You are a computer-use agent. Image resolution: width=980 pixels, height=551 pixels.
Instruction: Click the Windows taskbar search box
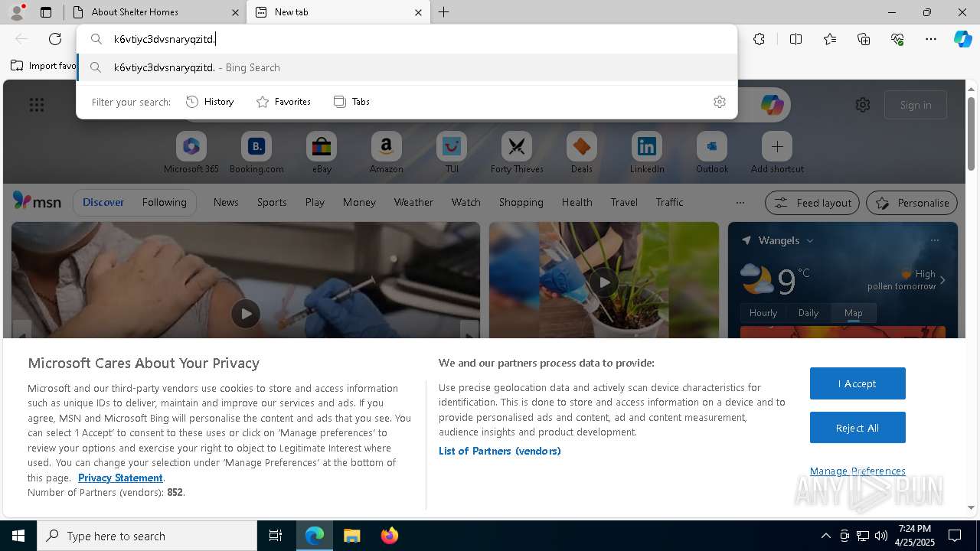pos(147,536)
